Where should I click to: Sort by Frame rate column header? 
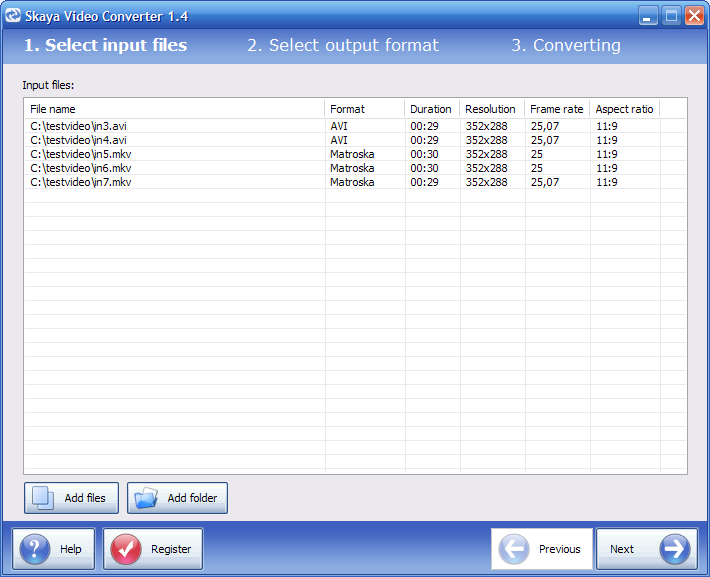click(x=557, y=109)
